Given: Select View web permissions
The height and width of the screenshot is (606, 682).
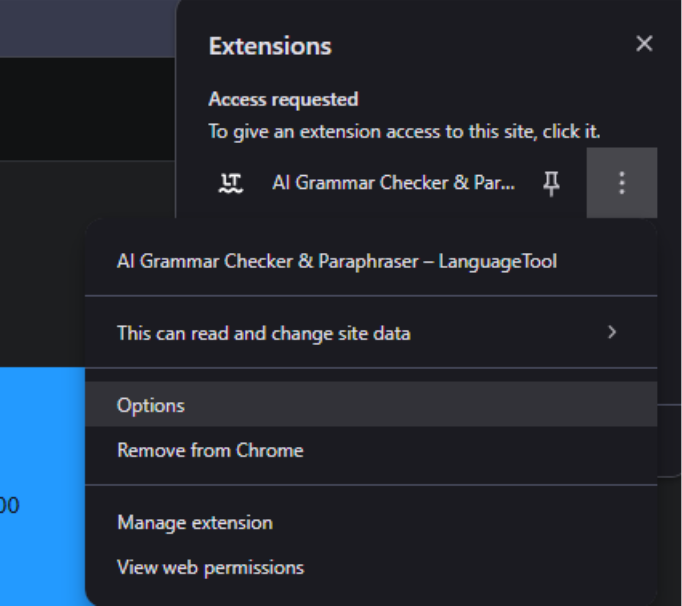Looking at the screenshot, I should point(371,567).
